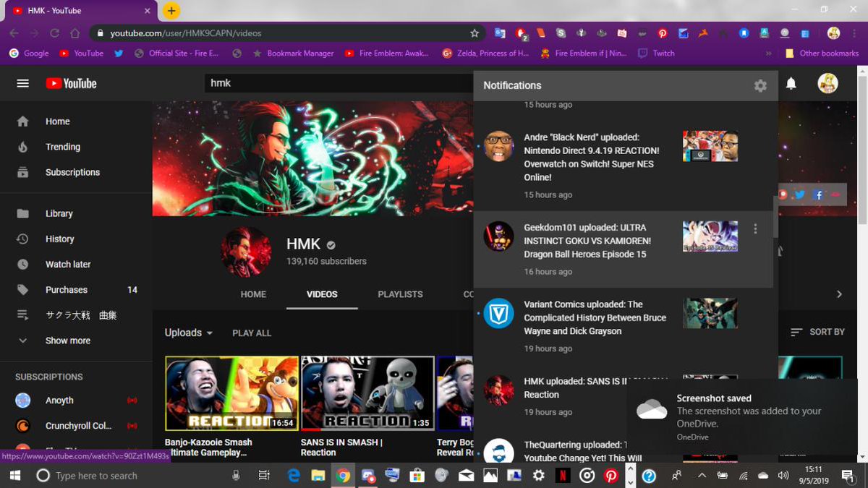The width and height of the screenshot is (868, 488).
Task: Select the VIDEOS channel tab
Action: pos(322,294)
